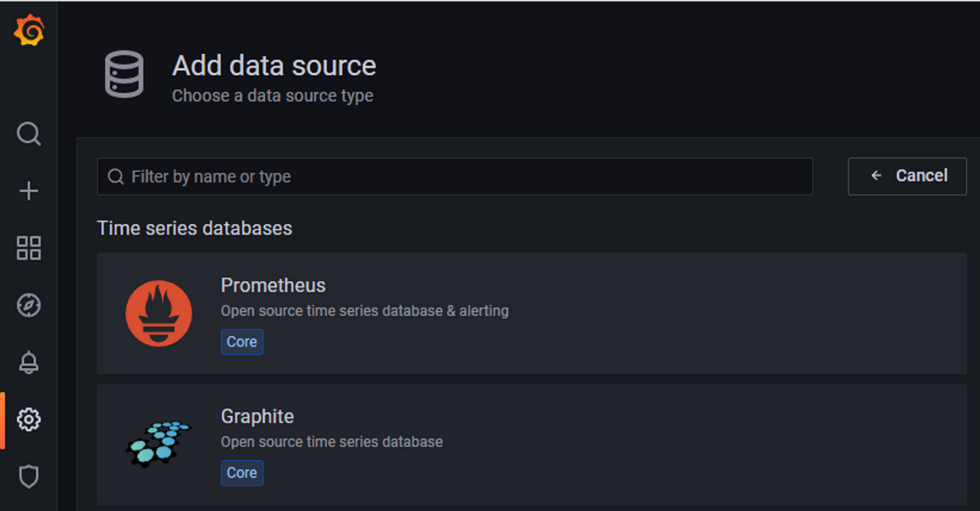The width and height of the screenshot is (980, 511).
Task: Open the Alerting bell icon
Action: 29,363
